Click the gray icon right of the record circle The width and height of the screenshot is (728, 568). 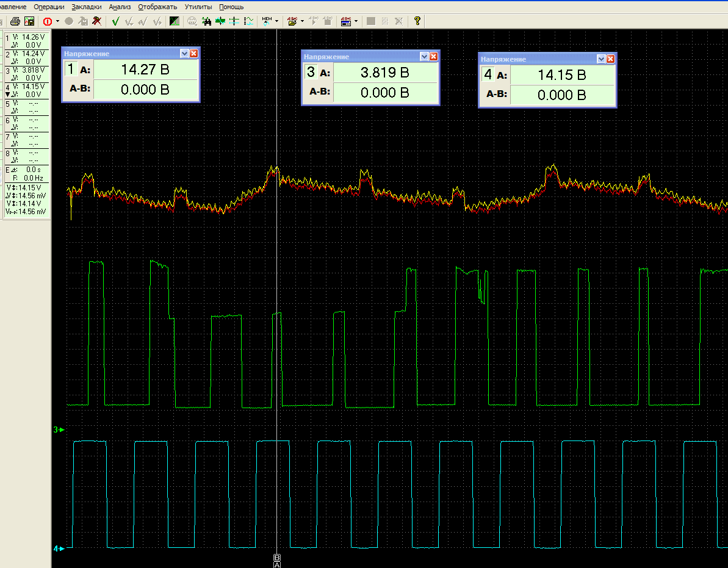82,21
